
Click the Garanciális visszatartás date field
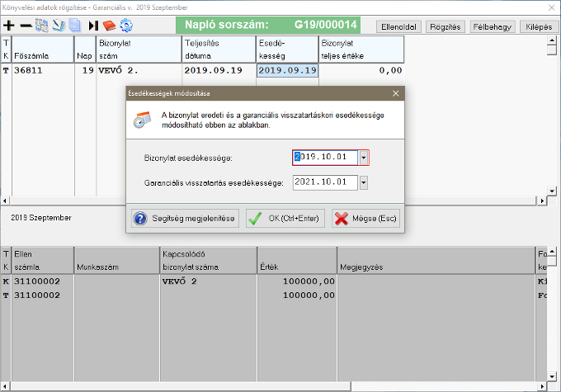pos(325,182)
